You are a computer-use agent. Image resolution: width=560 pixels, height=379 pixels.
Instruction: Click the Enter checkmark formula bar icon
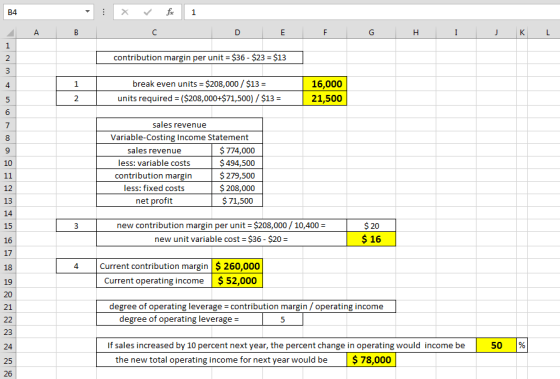(148, 12)
